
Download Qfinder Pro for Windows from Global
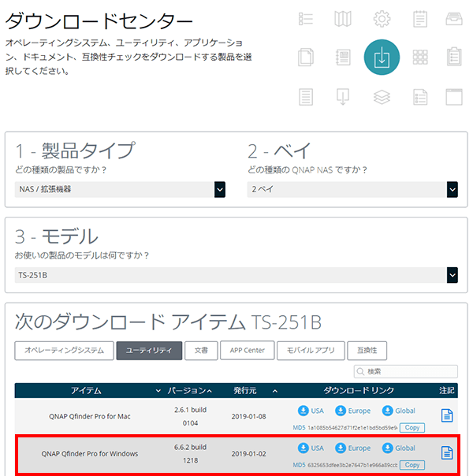coord(398,448)
